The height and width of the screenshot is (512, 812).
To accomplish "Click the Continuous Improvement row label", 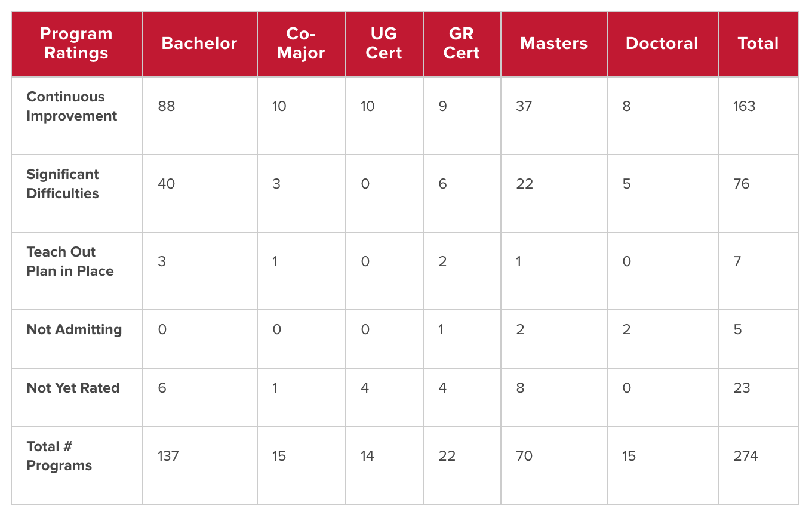I will tap(72, 106).
